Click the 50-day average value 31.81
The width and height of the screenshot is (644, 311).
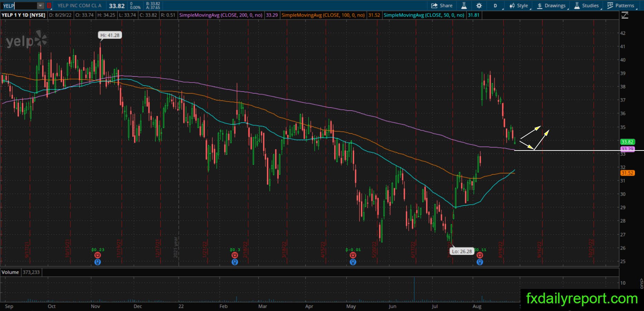click(x=474, y=15)
